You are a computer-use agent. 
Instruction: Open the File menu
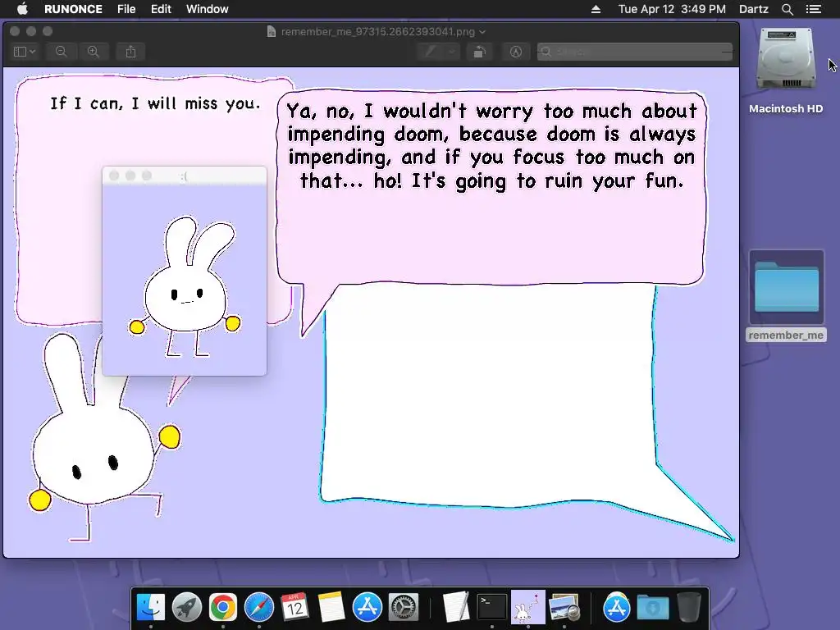click(x=126, y=9)
